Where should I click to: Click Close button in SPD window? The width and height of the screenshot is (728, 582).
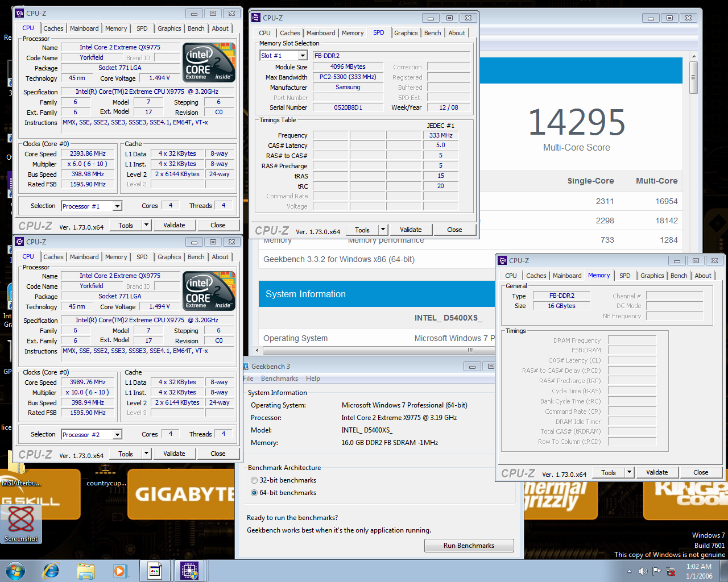[x=454, y=230]
